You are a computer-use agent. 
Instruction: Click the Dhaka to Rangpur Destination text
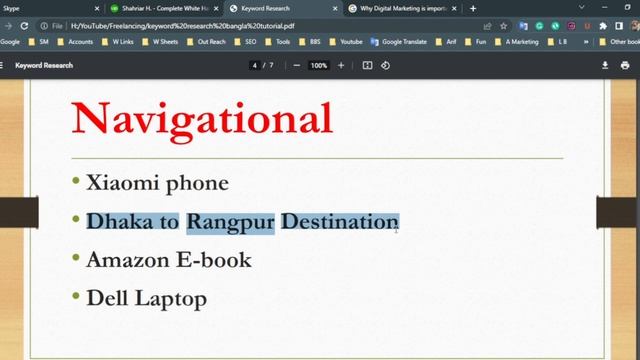(x=242, y=222)
